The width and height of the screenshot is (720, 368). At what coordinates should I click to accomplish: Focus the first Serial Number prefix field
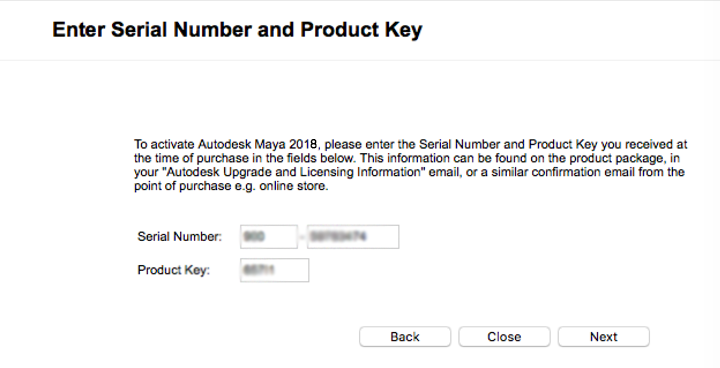(x=269, y=237)
